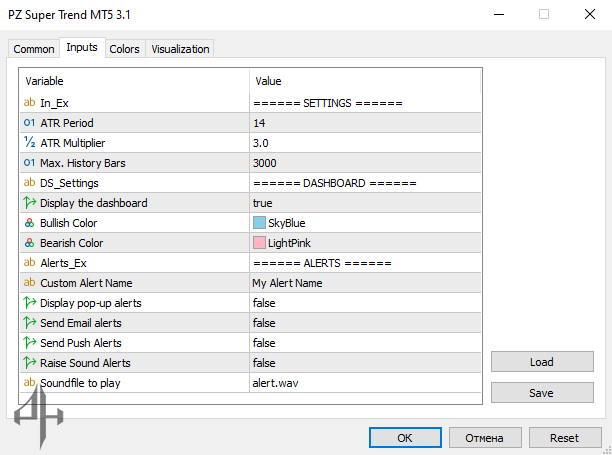
Task: Click the fraction icon beside ATR Multiplier
Action: coord(29,142)
